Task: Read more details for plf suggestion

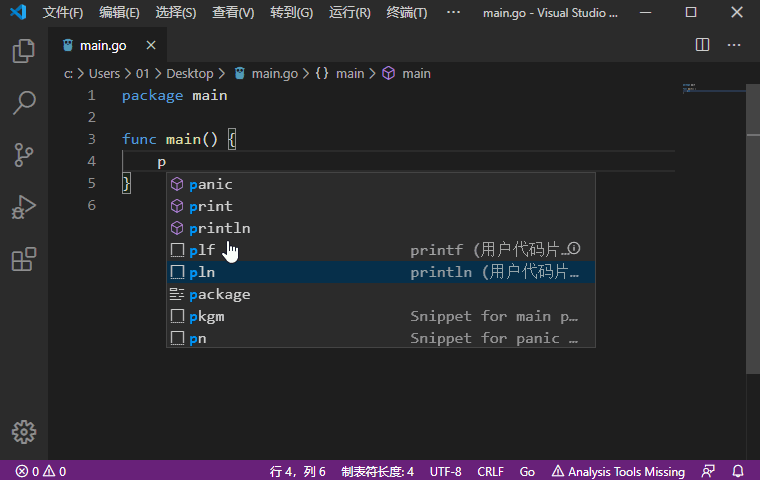Action: (x=574, y=249)
